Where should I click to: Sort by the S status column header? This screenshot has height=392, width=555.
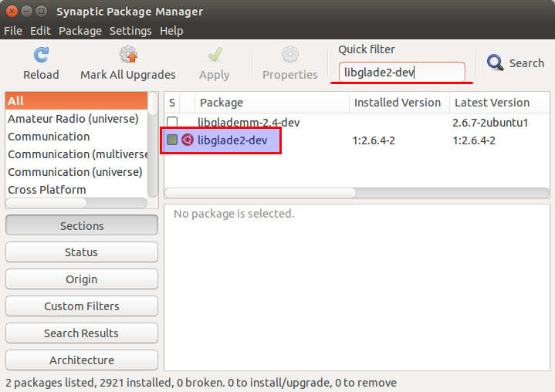172,103
